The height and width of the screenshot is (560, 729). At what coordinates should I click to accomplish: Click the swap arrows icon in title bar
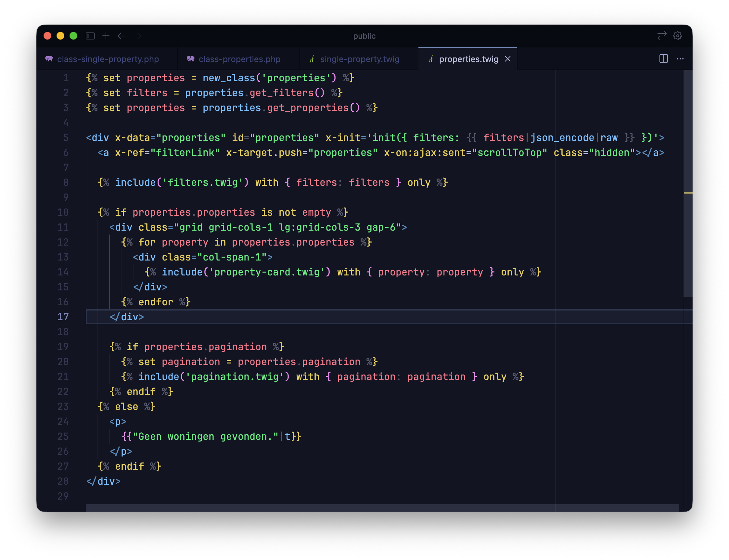click(x=662, y=36)
